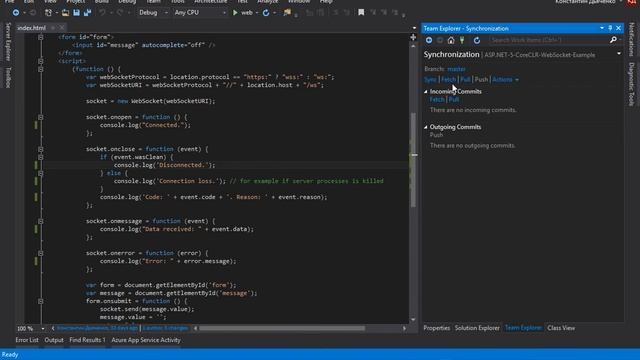
Task: Click the search magnifier icon in Team Explorer
Action: click(613, 40)
